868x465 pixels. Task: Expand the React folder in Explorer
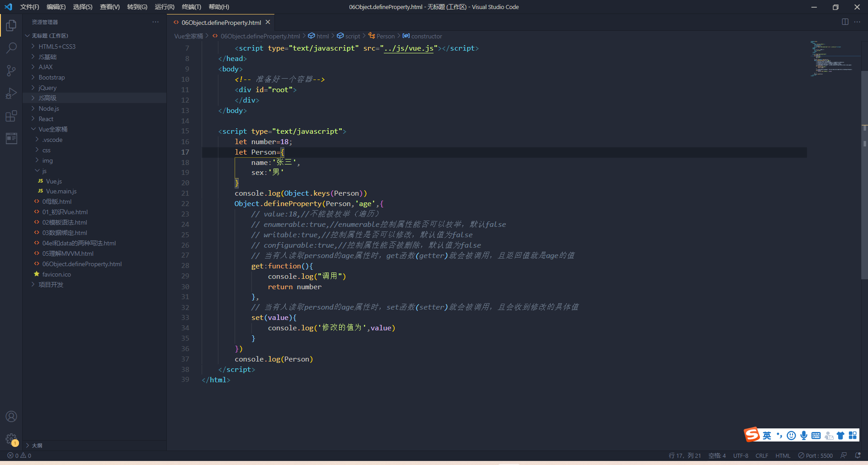pyautogui.click(x=46, y=118)
